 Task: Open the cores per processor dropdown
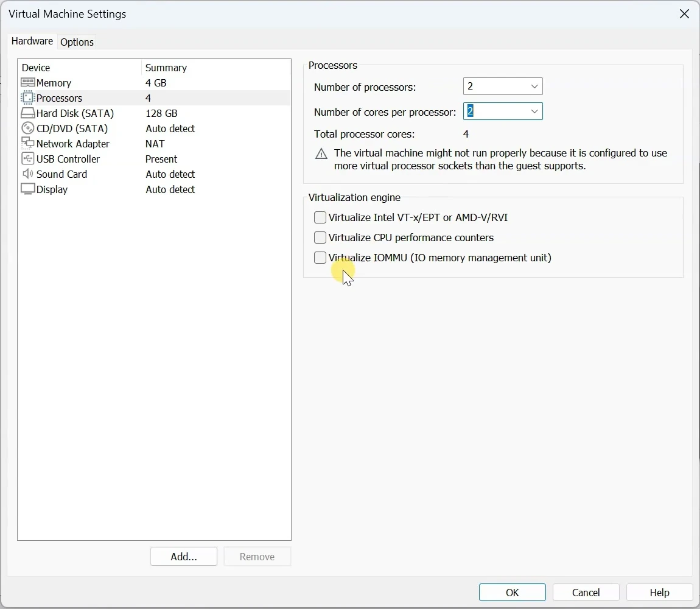point(534,111)
